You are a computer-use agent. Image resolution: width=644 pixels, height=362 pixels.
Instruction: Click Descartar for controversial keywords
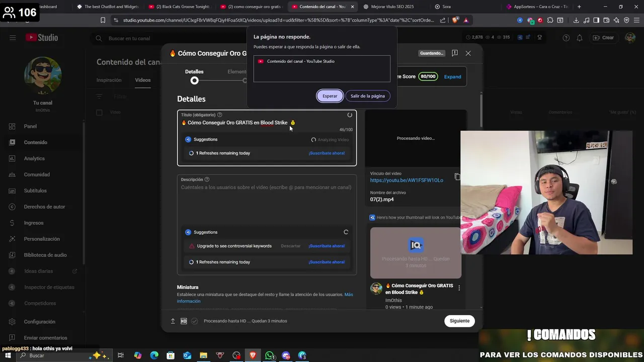tap(291, 246)
